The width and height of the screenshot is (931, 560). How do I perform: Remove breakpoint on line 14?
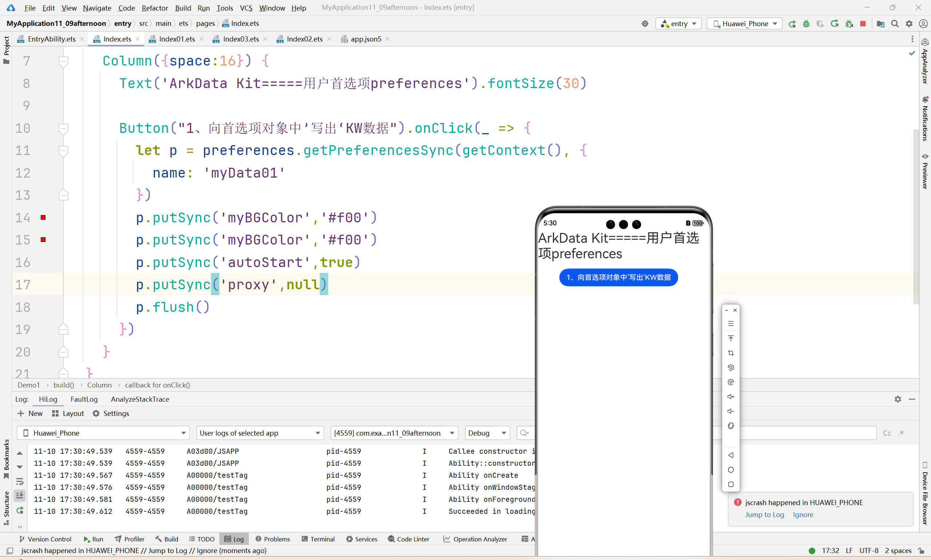click(43, 217)
